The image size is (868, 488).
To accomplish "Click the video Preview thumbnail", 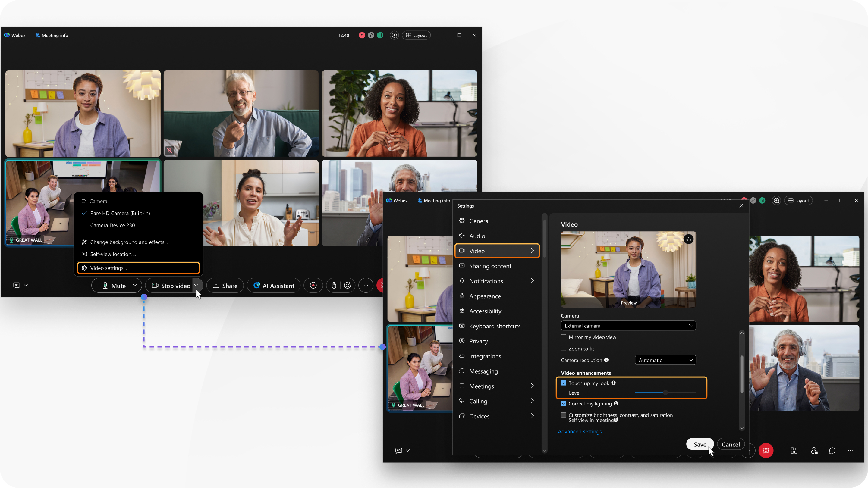I will [628, 269].
